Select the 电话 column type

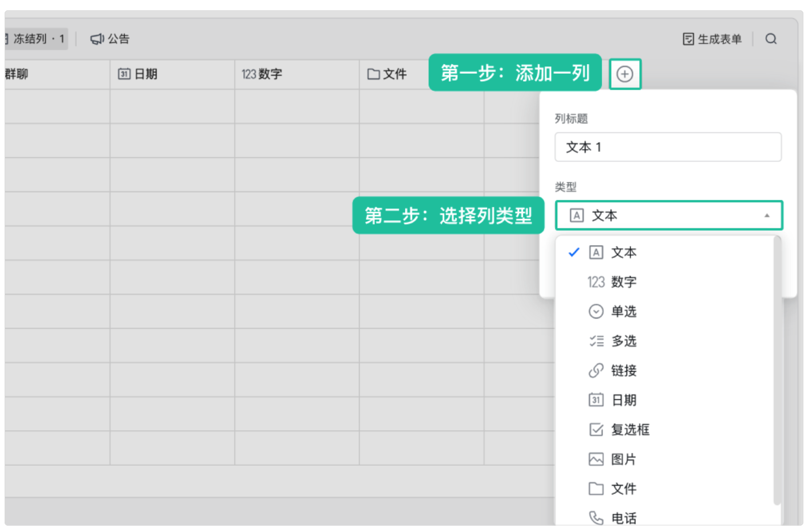click(x=624, y=518)
